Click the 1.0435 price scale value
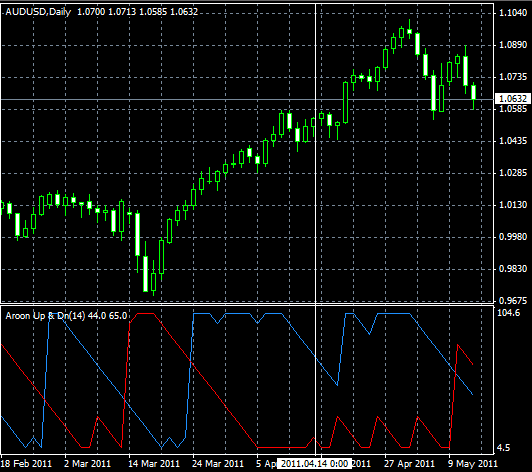Image resolution: width=532 pixels, height=472 pixels. click(x=513, y=140)
